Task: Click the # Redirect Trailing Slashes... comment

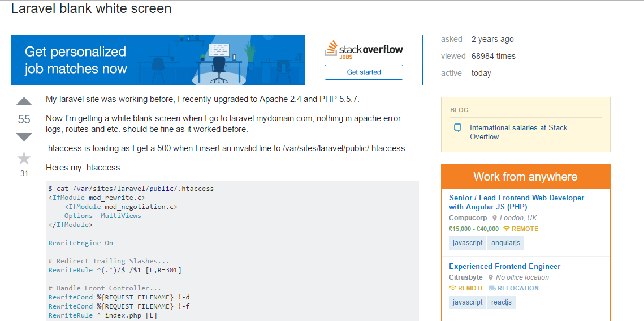Action: tap(109, 261)
